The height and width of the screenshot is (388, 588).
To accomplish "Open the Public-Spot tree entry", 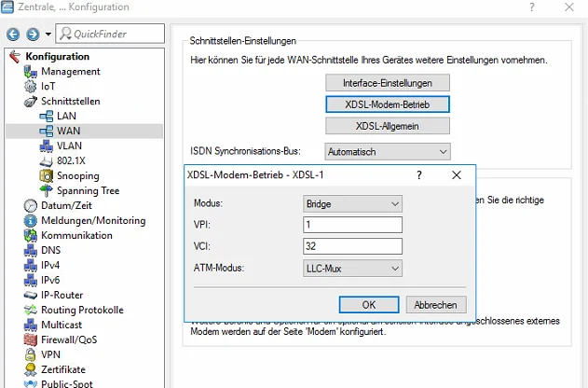I will (67, 384).
